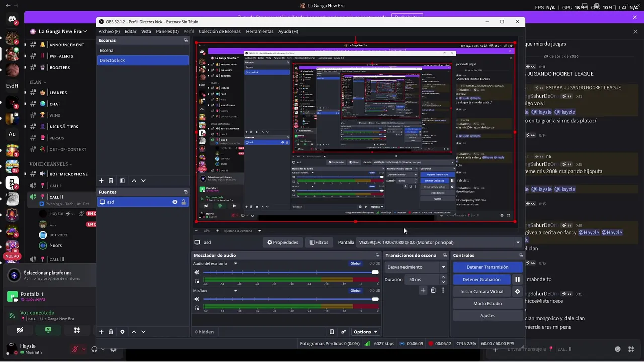
Task: Toggle monitoring icon for Mic/Aux
Action: [x=197, y=307]
